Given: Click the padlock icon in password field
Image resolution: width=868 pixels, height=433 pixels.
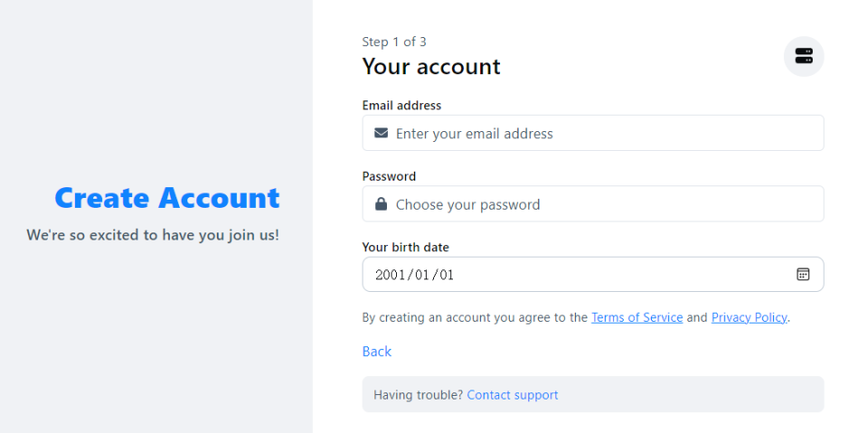Looking at the screenshot, I should (x=381, y=203).
